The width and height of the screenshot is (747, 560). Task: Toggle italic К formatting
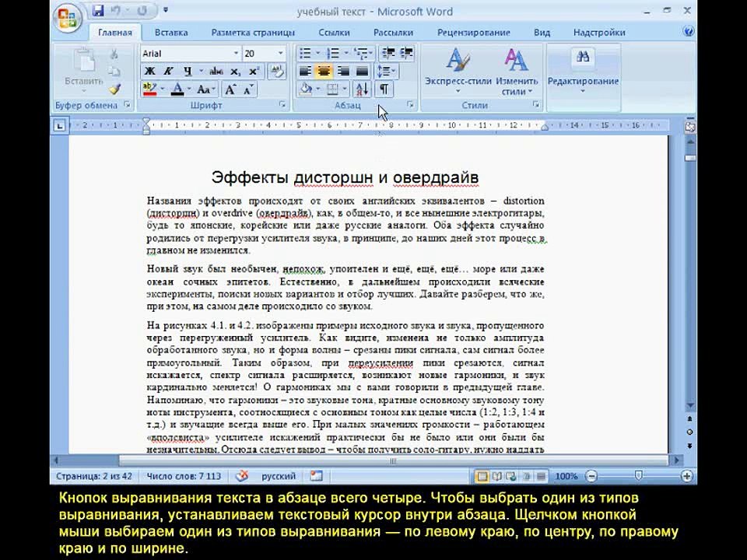[x=168, y=72]
